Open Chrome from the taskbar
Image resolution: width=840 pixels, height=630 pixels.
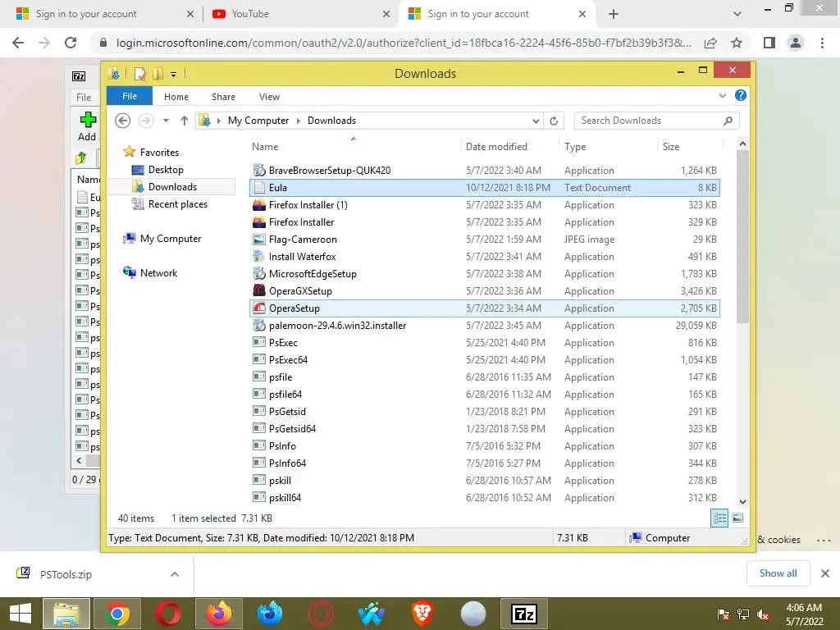[117, 614]
